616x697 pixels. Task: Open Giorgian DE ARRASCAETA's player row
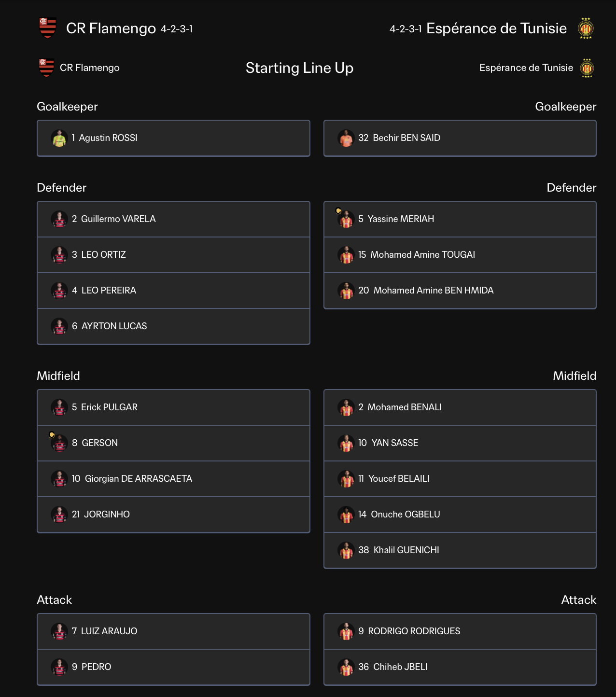pos(173,479)
